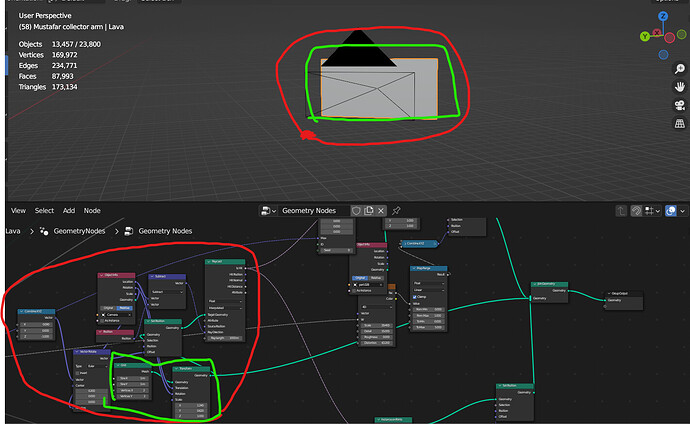Enable As Instance in left Object Info
Viewport: 690px width, 424px height.
click(103, 321)
